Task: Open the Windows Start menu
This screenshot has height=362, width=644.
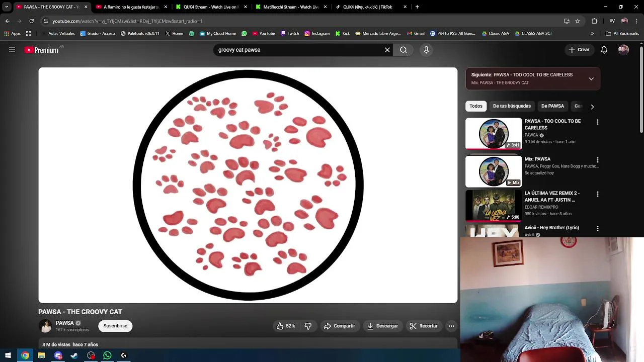Action: 8,355
